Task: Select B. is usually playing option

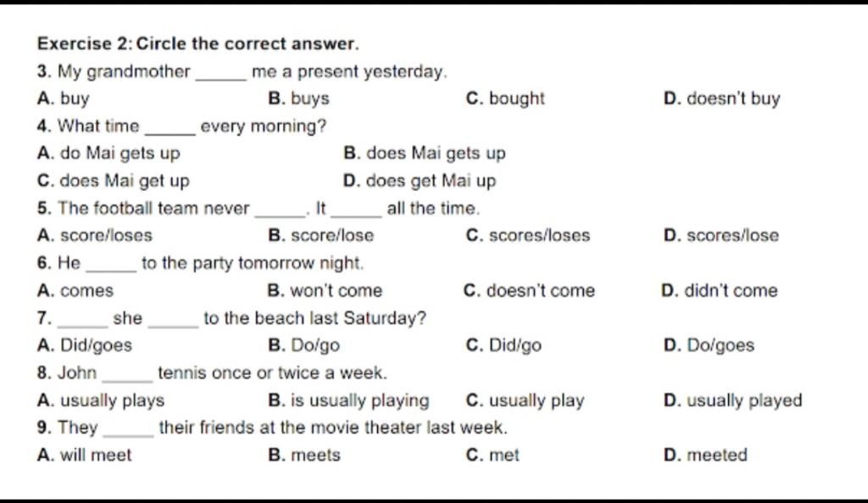Action: pyautogui.click(x=348, y=400)
